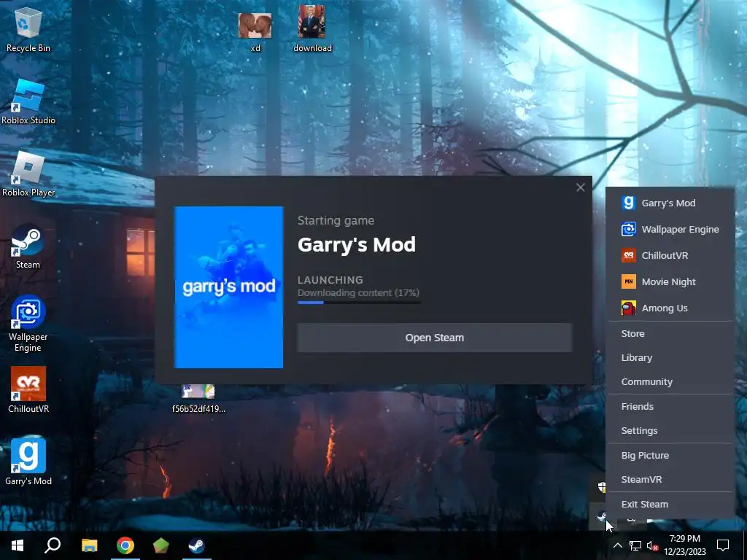Viewport: 747px width, 560px height.
Task: Select the download image file on desktop
Action: tap(312, 28)
